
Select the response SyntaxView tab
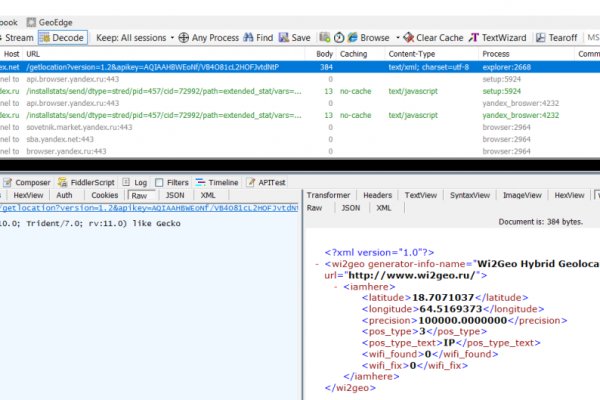pos(469,195)
